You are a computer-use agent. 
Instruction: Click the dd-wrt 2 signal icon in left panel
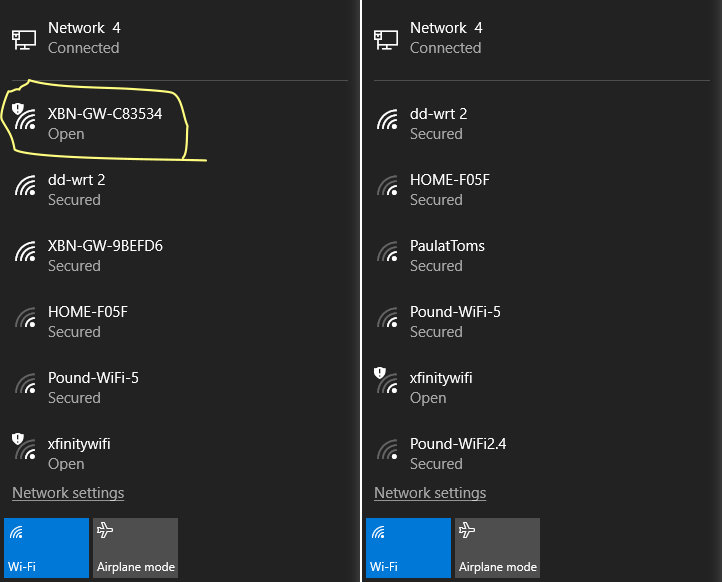[25, 185]
